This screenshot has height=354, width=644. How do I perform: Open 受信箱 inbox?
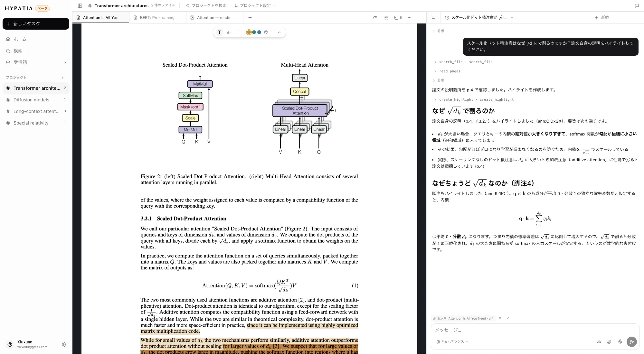tap(36, 62)
